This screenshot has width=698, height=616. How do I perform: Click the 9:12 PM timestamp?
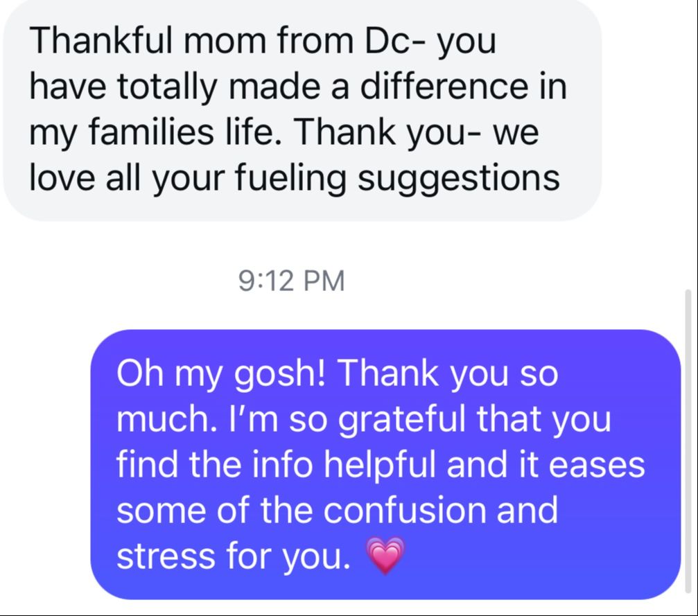[x=291, y=281]
